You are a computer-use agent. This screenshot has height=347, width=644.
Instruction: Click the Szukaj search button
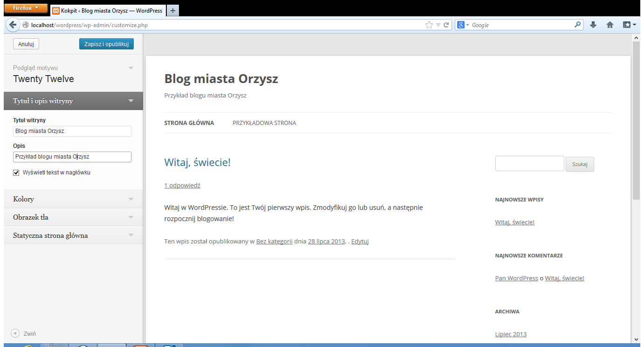580,164
